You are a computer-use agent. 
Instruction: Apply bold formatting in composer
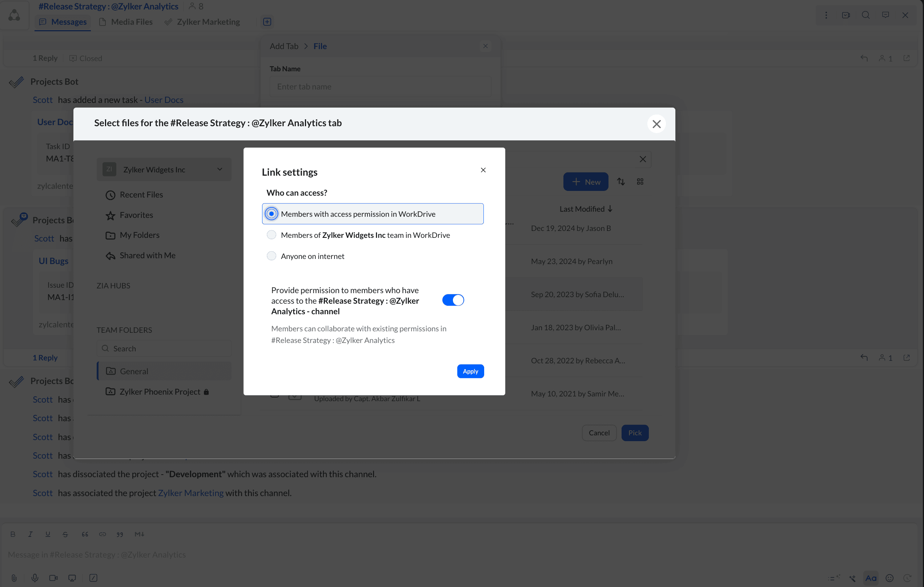[x=13, y=534]
